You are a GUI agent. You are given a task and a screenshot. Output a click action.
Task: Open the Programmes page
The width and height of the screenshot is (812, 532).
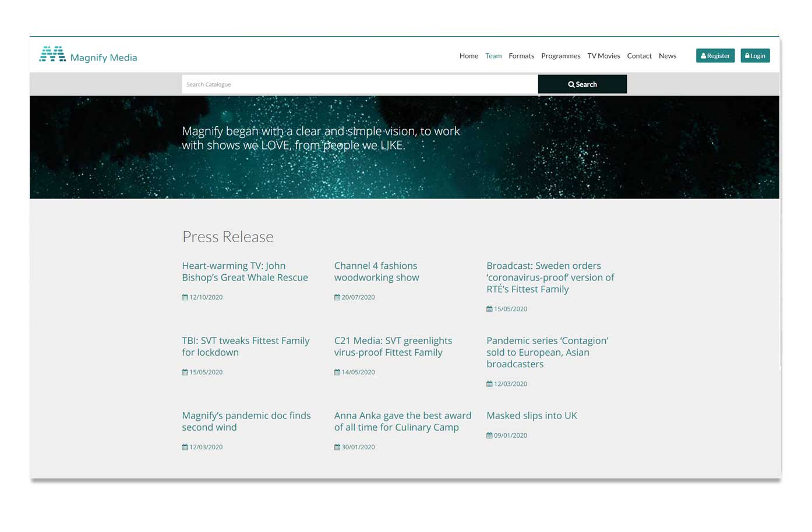[560, 56]
